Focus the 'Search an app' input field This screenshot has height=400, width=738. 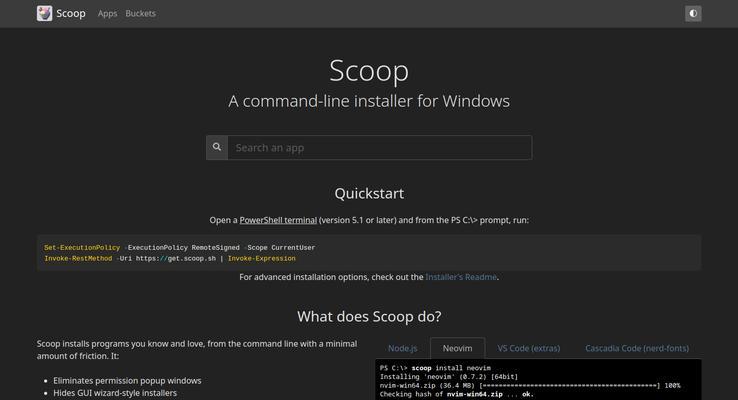click(x=380, y=147)
